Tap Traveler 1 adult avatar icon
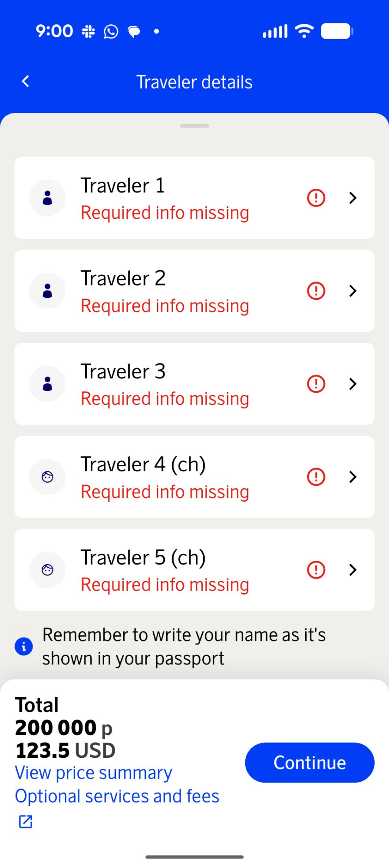The width and height of the screenshot is (389, 868). tap(47, 198)
